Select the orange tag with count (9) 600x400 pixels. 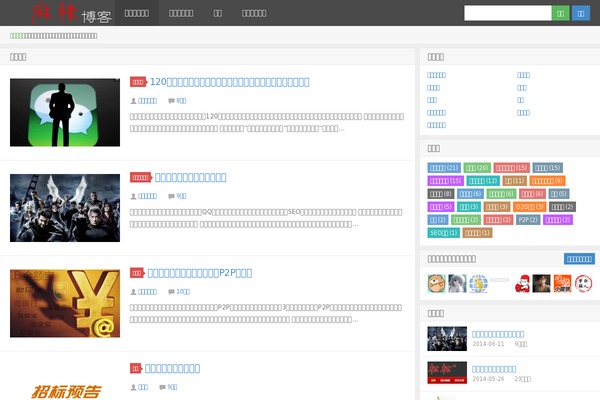(x=548, y=181)
